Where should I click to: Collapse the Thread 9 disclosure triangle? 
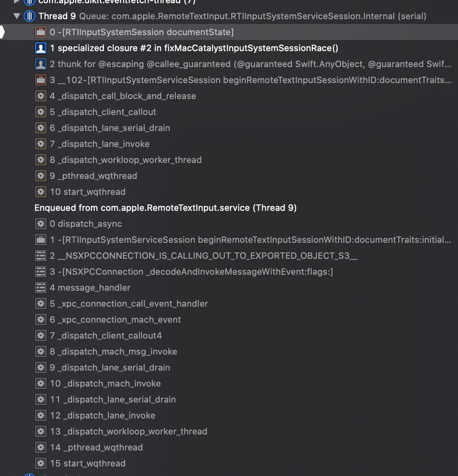(17, 16)
